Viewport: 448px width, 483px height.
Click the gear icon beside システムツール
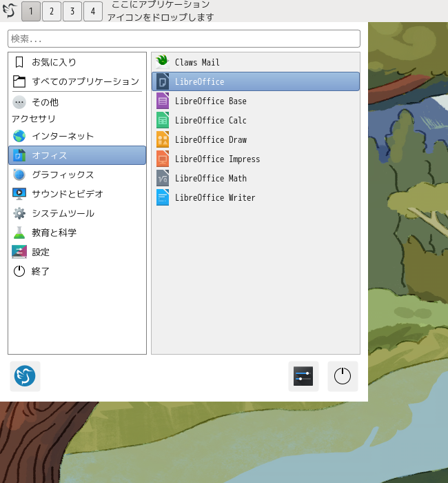19,213
